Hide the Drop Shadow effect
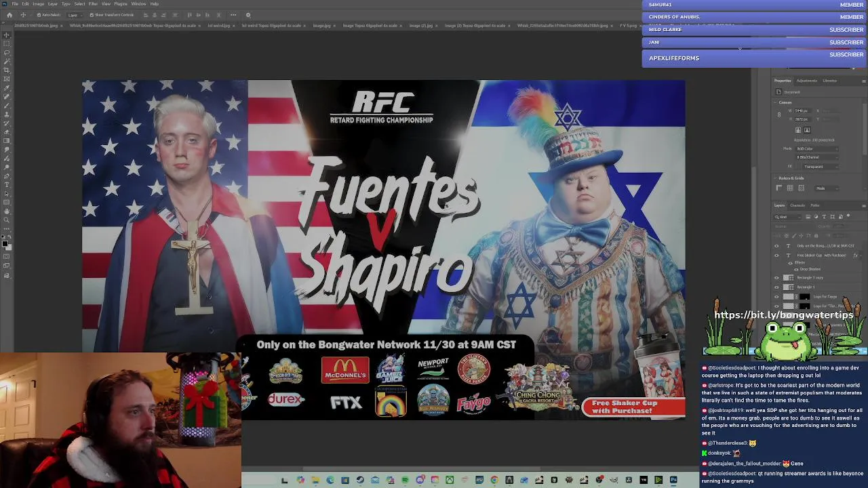868x488 pixels. 796,270
